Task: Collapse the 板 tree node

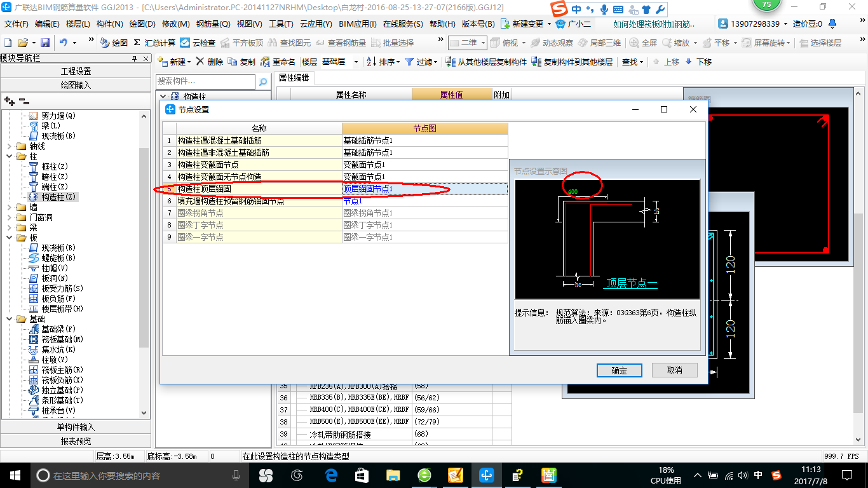Action: (9, 238)
